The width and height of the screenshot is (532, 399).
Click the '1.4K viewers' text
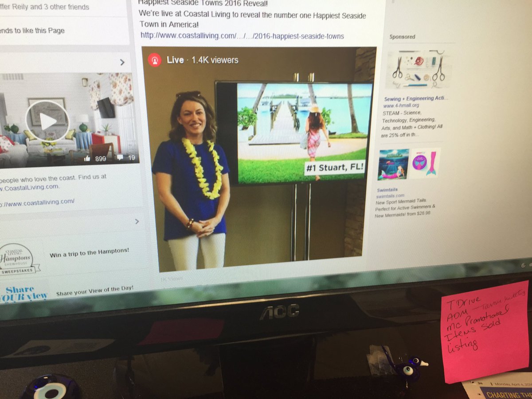click(215, 60)
